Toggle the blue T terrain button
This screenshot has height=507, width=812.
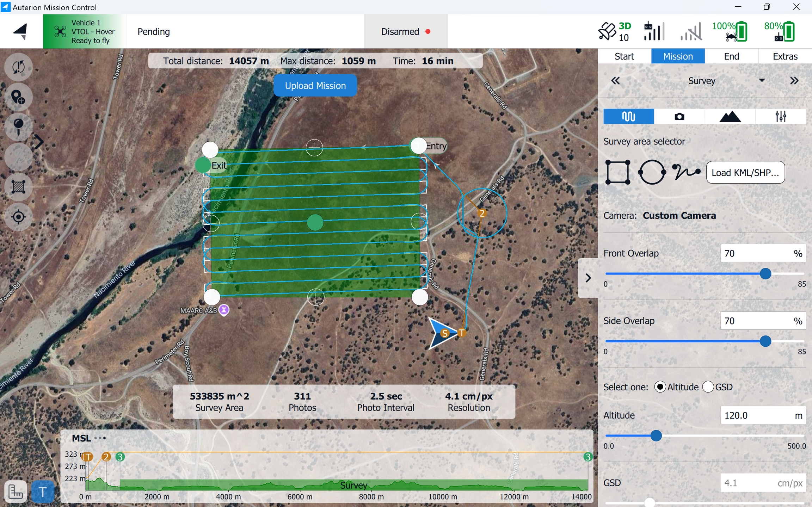[x=43, y=491]
